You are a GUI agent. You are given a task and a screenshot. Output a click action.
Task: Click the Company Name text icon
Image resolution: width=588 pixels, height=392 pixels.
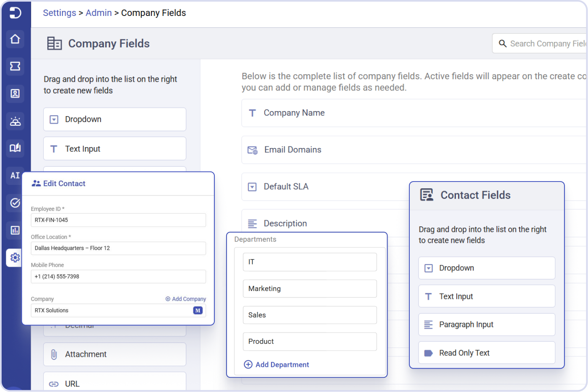tap(252, 113)
